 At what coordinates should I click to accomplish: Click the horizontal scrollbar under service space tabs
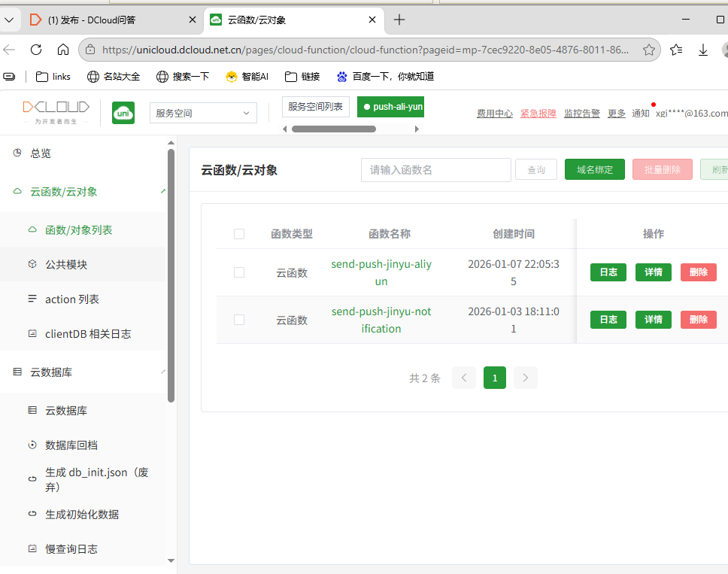click(333, 129)
